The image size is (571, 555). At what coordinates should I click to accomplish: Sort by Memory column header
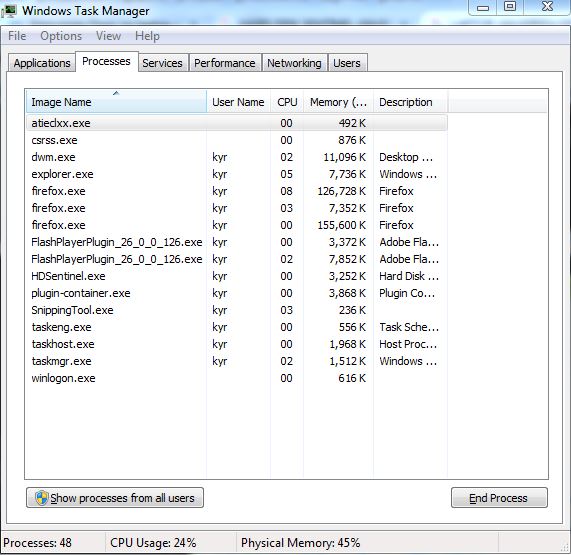[338, 102]
